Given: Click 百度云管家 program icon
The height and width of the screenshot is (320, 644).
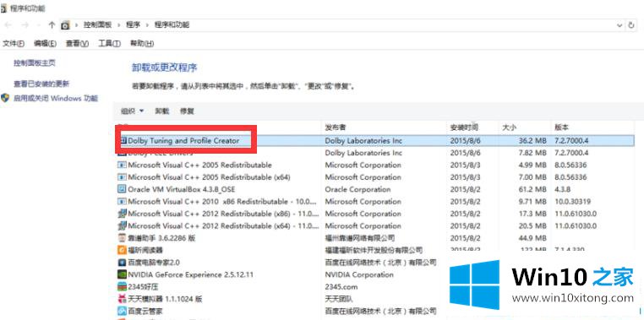Looking at the screenshot, I should pyautogui.click(x=122, y=311).
